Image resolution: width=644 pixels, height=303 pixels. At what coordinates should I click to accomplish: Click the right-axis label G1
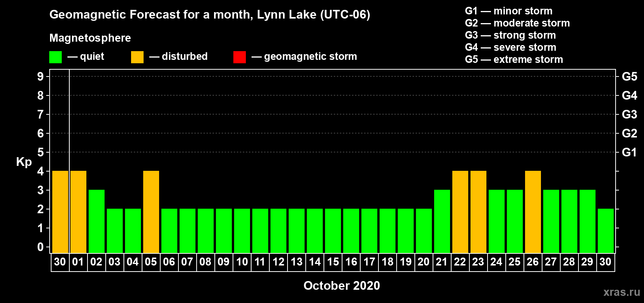coord(630,152)
